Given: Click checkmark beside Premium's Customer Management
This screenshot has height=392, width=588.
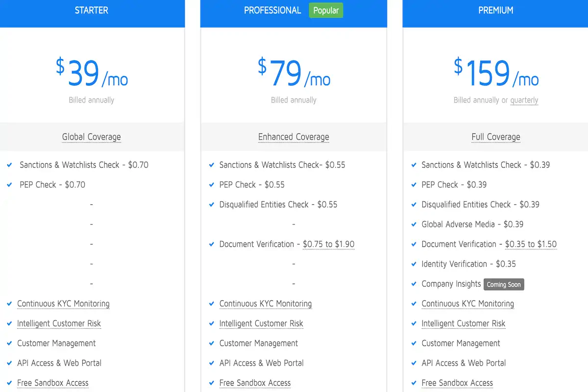Looking at the screenshot, I should [414, 343].
